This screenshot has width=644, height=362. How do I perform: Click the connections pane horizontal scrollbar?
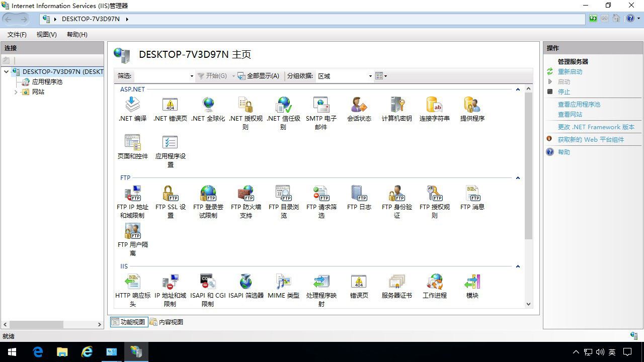pos(36,325)
